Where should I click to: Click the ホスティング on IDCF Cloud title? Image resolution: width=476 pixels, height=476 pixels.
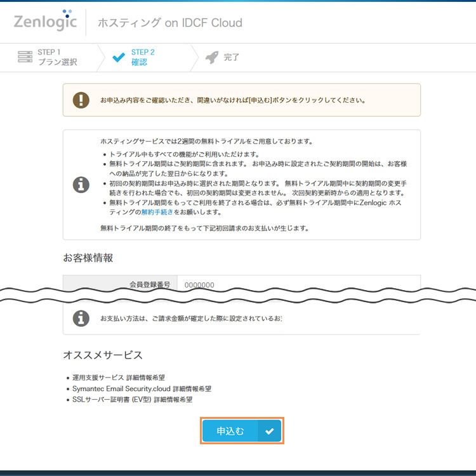pos(169,23)
